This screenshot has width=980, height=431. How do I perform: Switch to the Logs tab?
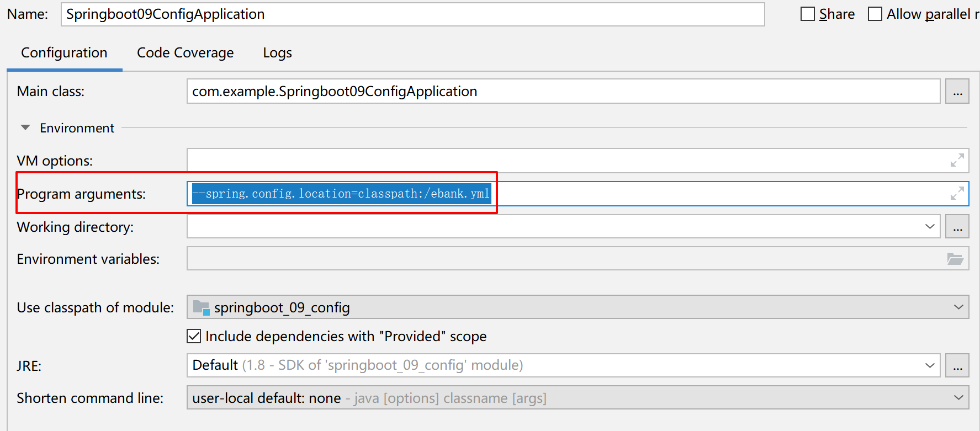point(277,53)
